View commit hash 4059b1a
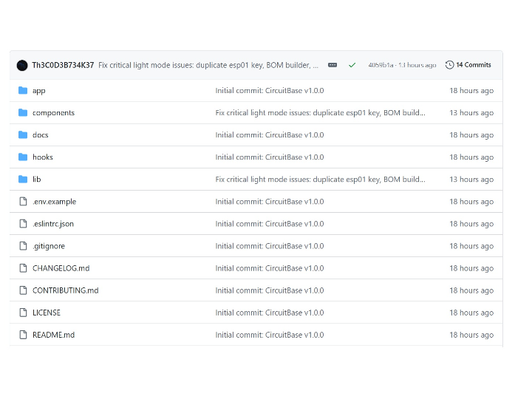 380,65
